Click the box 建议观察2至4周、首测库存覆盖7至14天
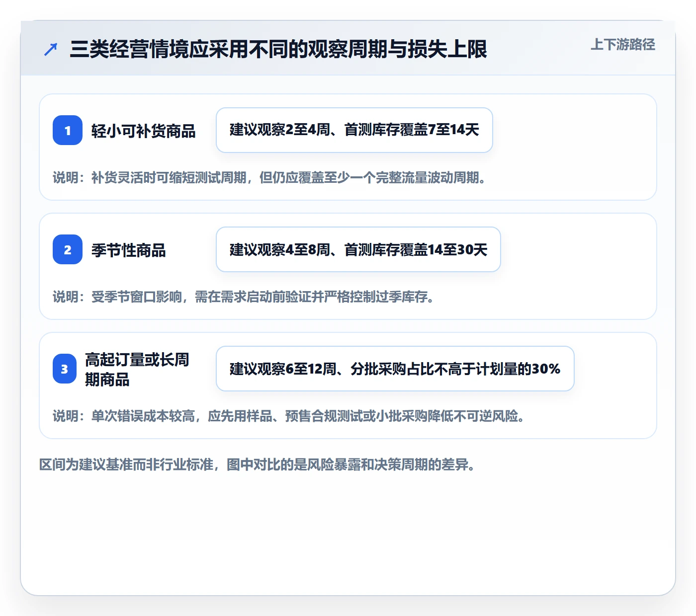The height and width of the screenshot is (616, 696). pos(354,130)
